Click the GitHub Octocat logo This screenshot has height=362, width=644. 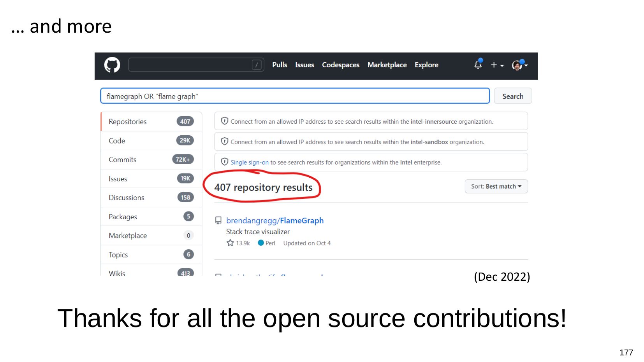pos(112,65)
